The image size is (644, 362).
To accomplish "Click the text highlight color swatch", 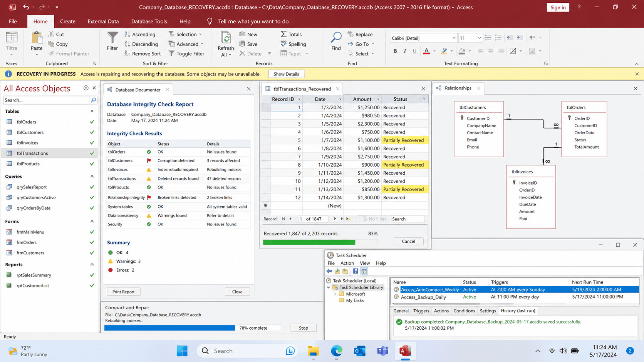I will tap(444, 51).
